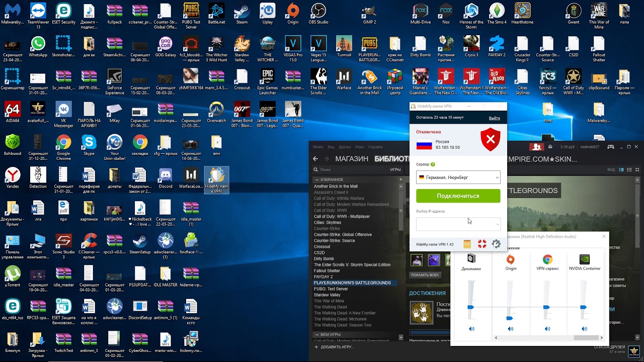
Task: Mute the VPN сервис app in mixer
Action: [547, 329]
